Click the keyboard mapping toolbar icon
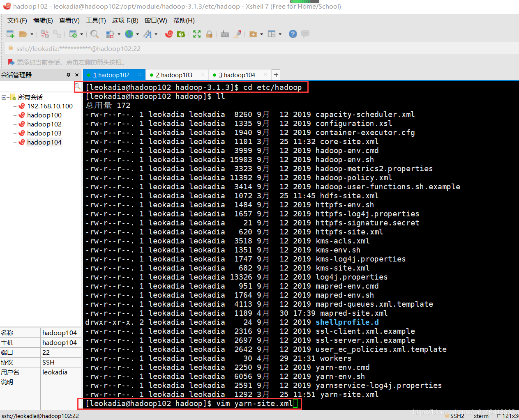519x420 pixels. (224, 34)
